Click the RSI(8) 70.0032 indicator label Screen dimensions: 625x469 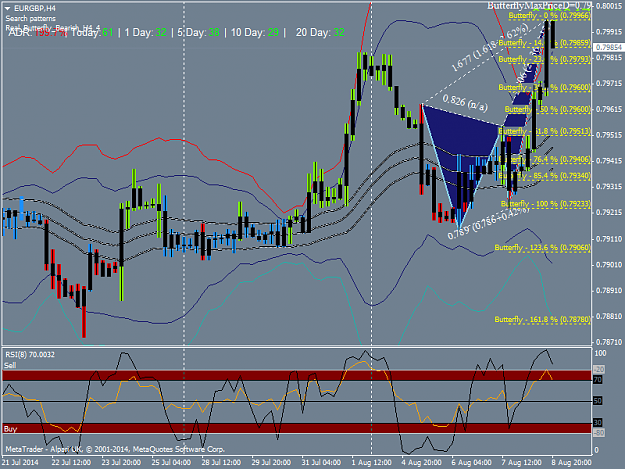(x=29, y=354)
